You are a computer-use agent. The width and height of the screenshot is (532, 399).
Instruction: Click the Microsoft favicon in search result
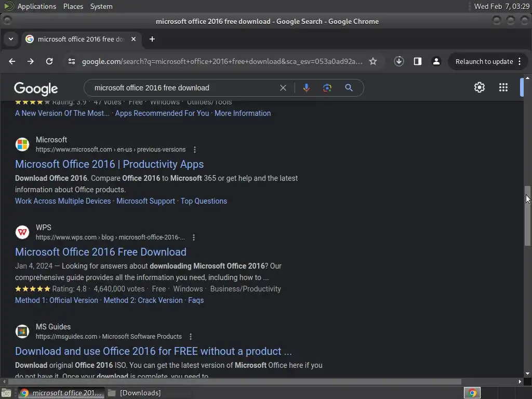(22, 144)
